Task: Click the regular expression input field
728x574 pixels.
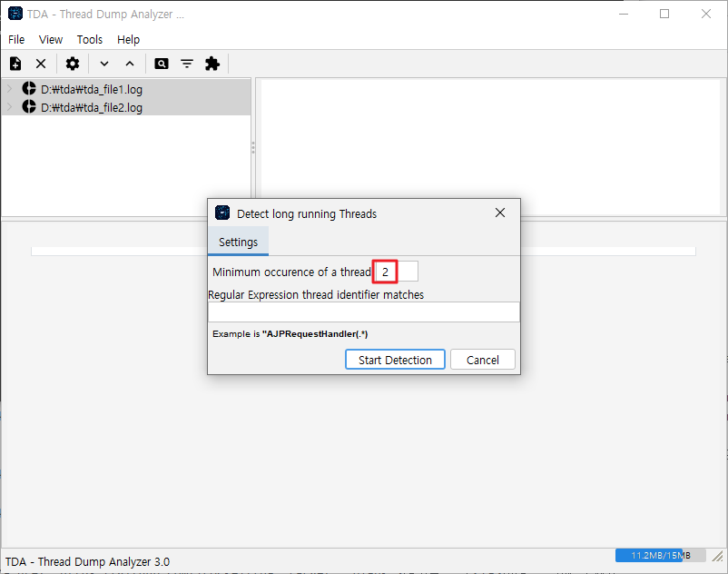Action: (x=363, y=312)
